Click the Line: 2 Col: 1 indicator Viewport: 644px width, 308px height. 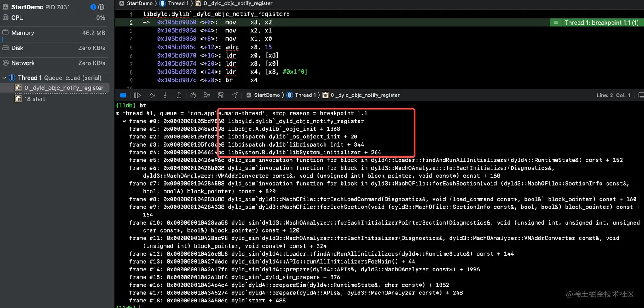pos(613,95)
